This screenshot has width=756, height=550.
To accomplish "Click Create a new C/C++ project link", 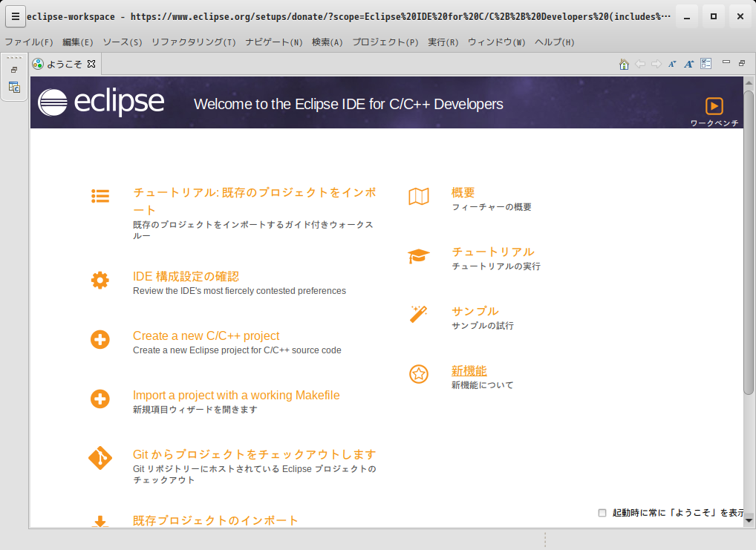I will 206,335.
